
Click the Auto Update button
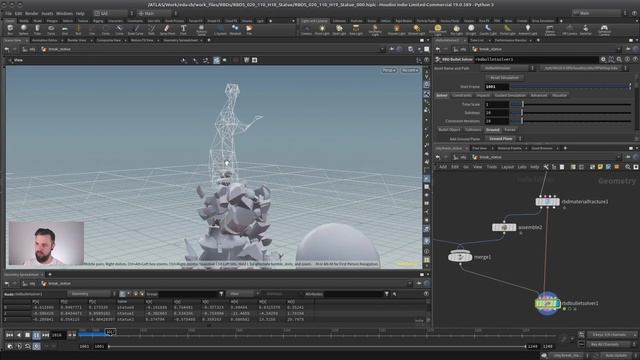(x=616, y=356)
